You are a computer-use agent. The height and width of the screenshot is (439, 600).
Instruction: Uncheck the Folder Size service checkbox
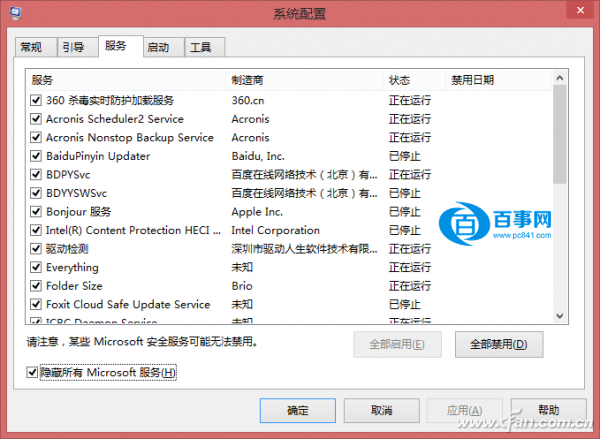(x=36, y=286)
